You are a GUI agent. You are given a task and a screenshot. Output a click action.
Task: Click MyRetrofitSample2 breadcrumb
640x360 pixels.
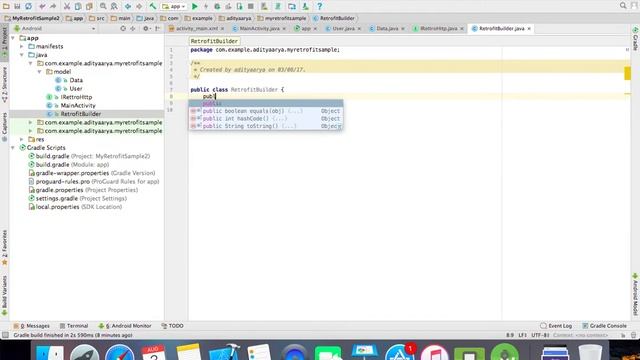pyautogui.click(x=32, y=18)
